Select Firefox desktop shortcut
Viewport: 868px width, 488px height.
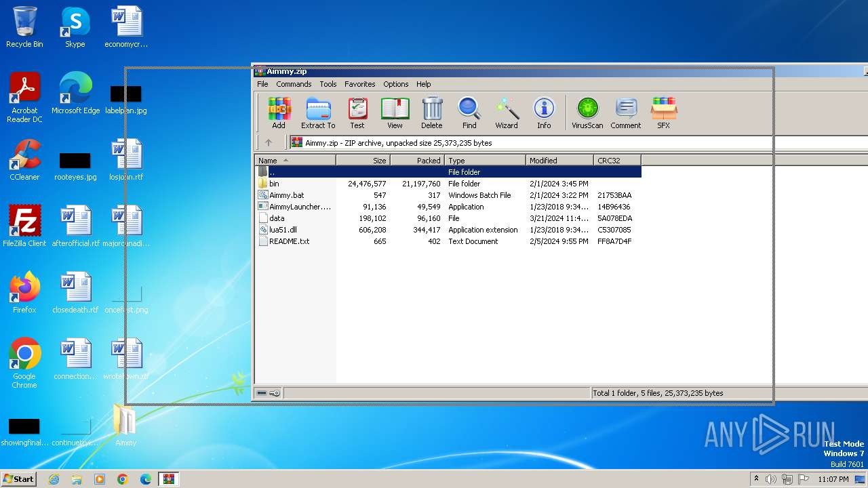[24, 293]
